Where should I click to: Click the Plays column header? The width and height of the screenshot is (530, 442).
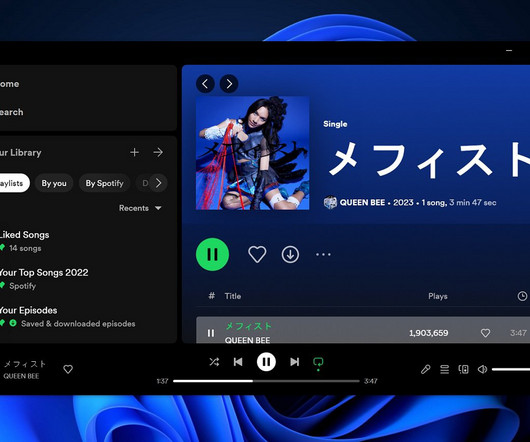(438, 296)
